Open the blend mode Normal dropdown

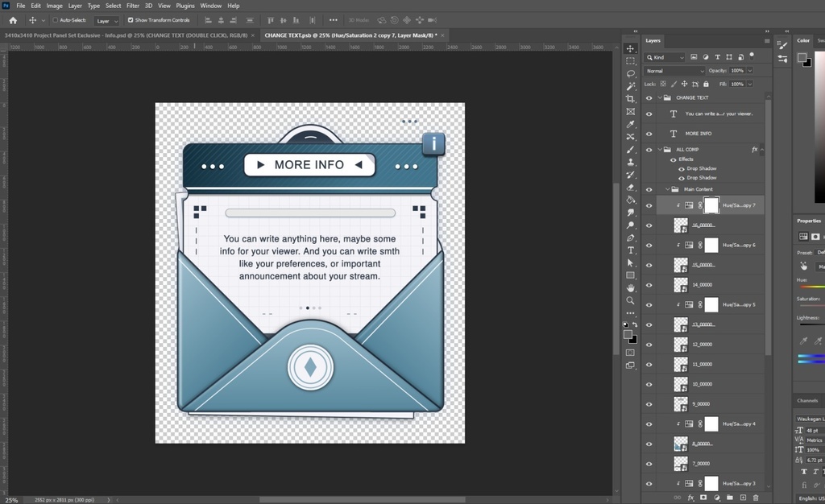point(674,71)
